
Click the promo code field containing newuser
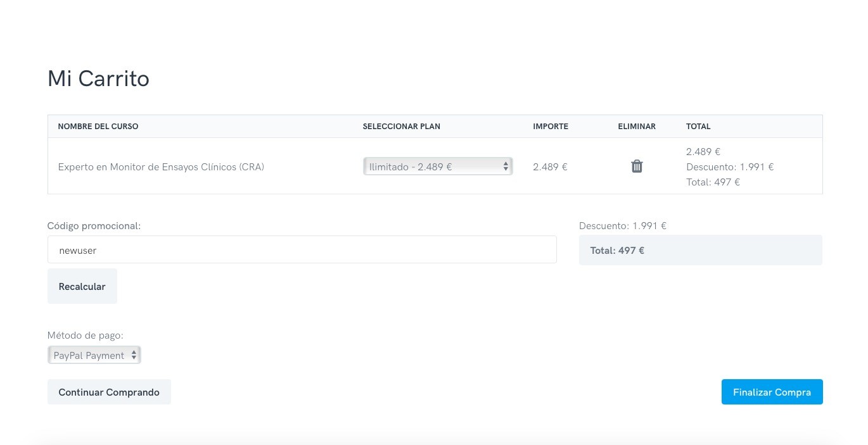[302, 250]
